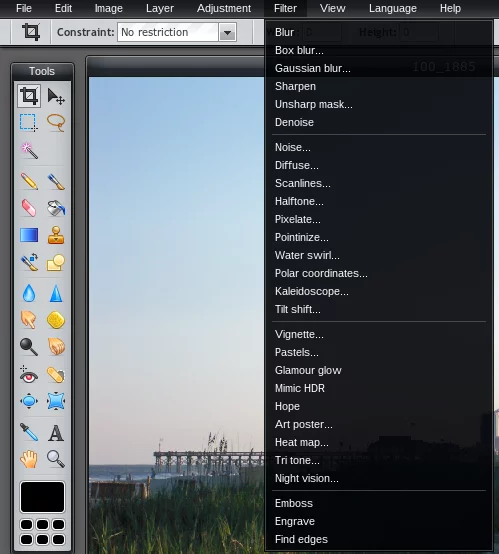Select the Sharpen cone tool
Image resolution: width=499 pixels, height=554 pixels.
[56, 293]
